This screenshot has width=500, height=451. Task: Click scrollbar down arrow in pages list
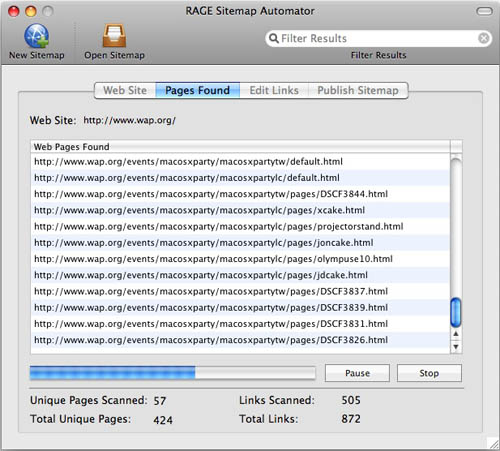[x=456, y=347]
